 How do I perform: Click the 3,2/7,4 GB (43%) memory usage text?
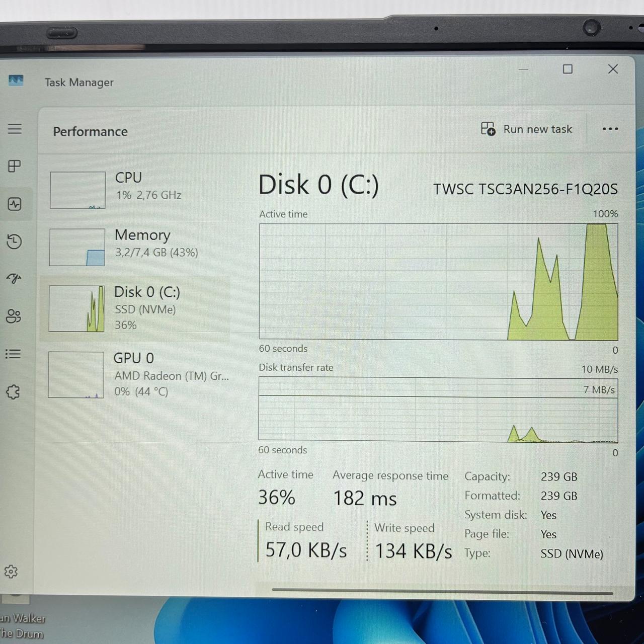156,252
